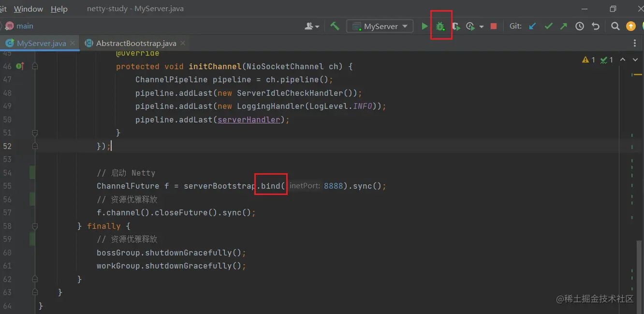This screenshot has width=644, height=314.
Task: Click the main method breadcrumb icon
Action: tap(9, 26)
